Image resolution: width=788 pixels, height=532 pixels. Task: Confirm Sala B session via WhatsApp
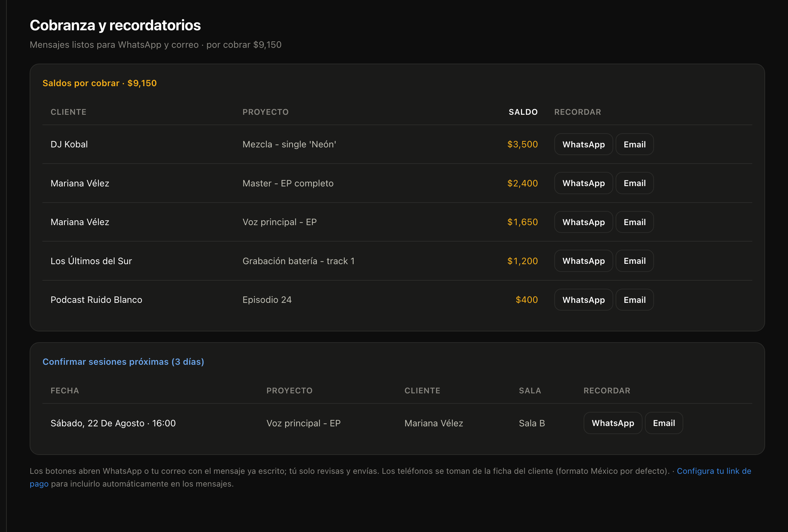pyautogui.click(x=613, y=423)
